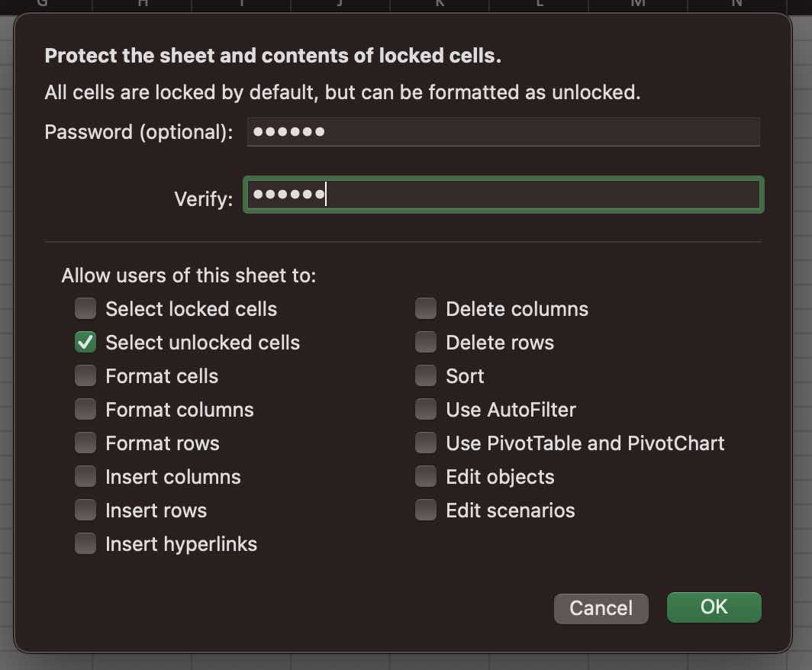Click the OK button
Screen dimensions: 812x670
point(714,607)
